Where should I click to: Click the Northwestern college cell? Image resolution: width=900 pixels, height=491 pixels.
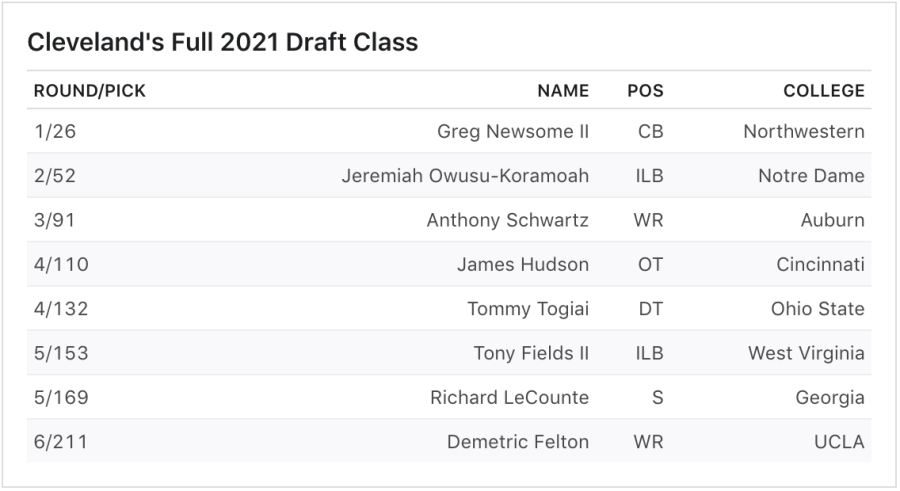(803, 132)
